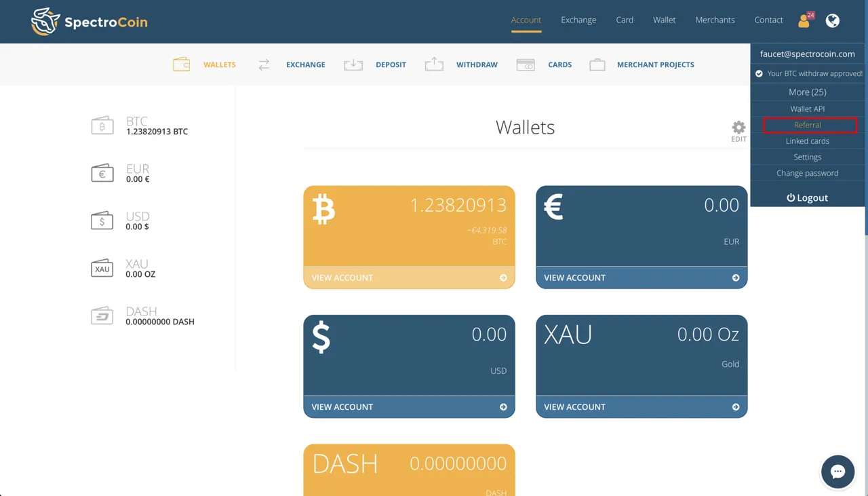868x496 pixels.
Task: Click the Bitcoin symbol on BTC card
Action: (x=323, y=208)
